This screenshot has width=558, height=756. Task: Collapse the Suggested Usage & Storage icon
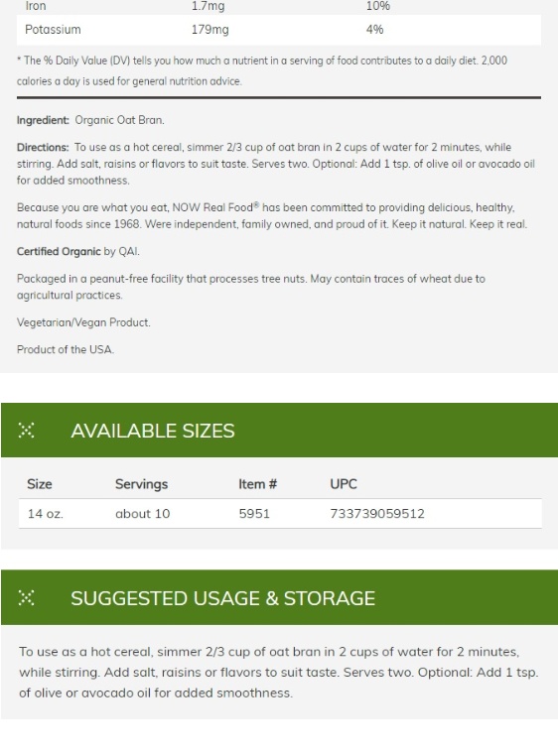[26, 598]
